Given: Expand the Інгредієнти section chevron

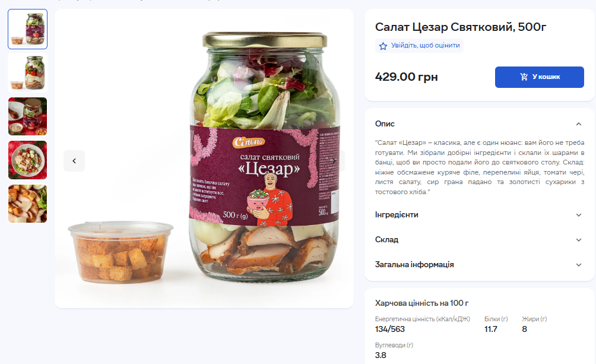Looking at the screenshot, I should [x=579, y=215].
